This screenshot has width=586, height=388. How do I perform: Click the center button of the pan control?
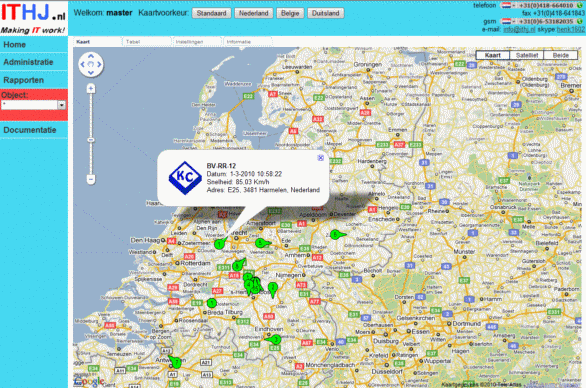pos(91,64)
